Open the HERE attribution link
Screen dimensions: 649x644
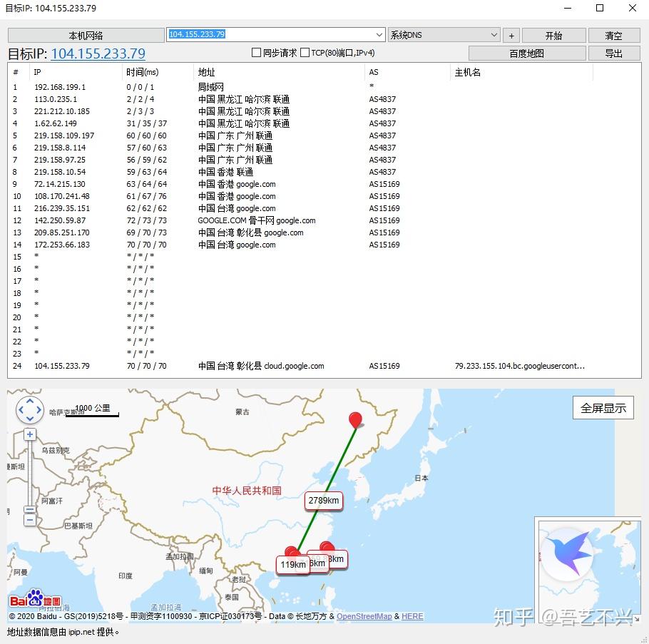(x=412, y=616)
